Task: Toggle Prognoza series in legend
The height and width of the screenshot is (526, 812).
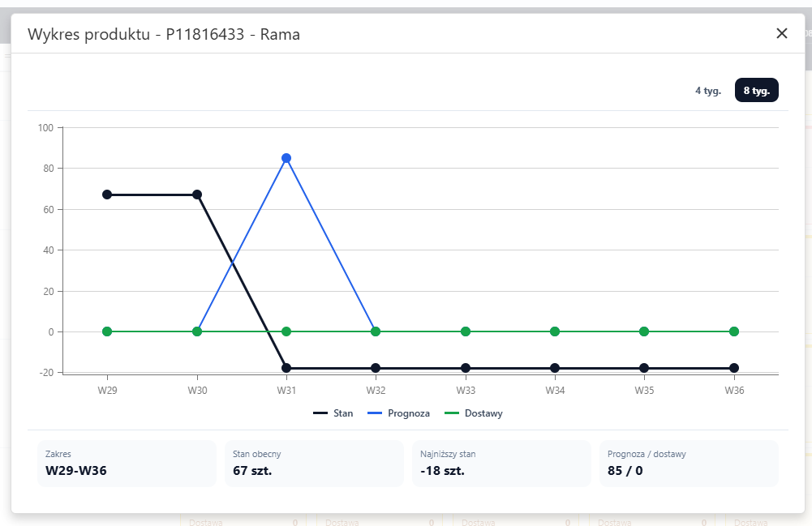Action: pos(399,413)
